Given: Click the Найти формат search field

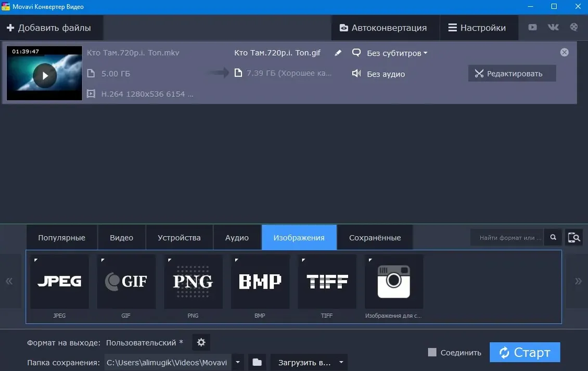Looking at the screenshot, I should [x=507, y=237].
